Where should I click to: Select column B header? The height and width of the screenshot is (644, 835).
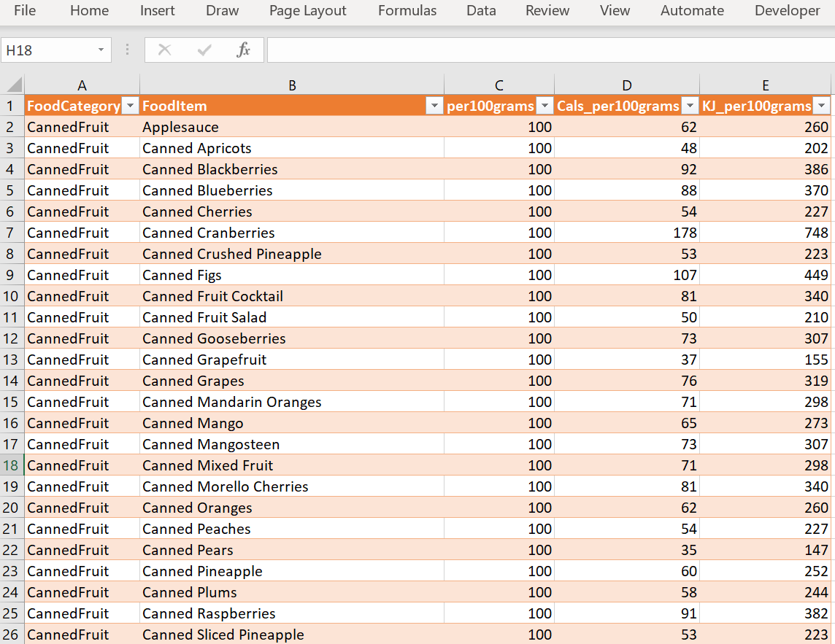click(292, 85)
